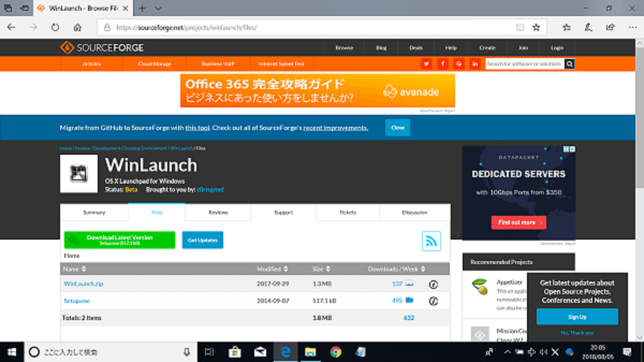Sort files by Name using its sort arrows

[83, 269]
